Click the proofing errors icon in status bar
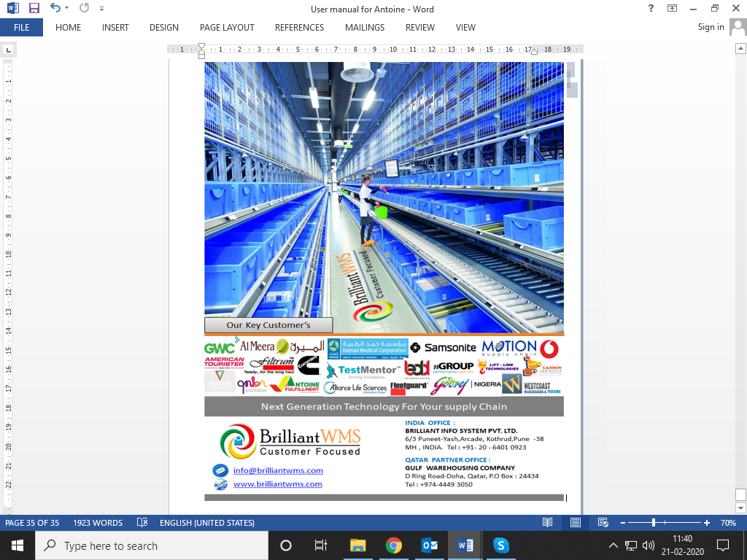The height and width of the screenshot is (560, 747). [142, 523]
